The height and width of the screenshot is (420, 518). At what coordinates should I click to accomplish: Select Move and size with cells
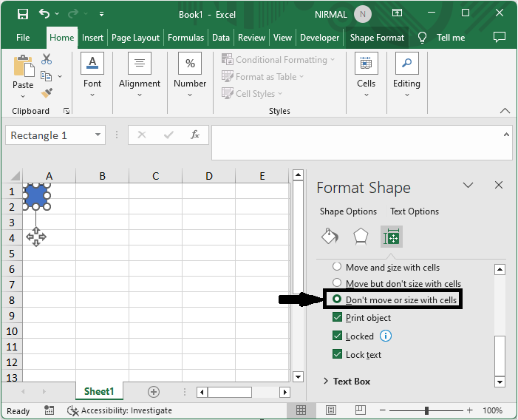coord(338,267)
